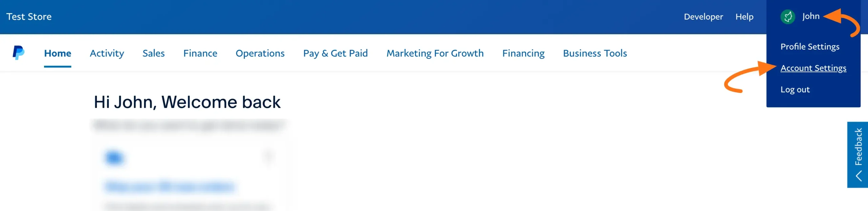Log out of the account

pos(795,89)
